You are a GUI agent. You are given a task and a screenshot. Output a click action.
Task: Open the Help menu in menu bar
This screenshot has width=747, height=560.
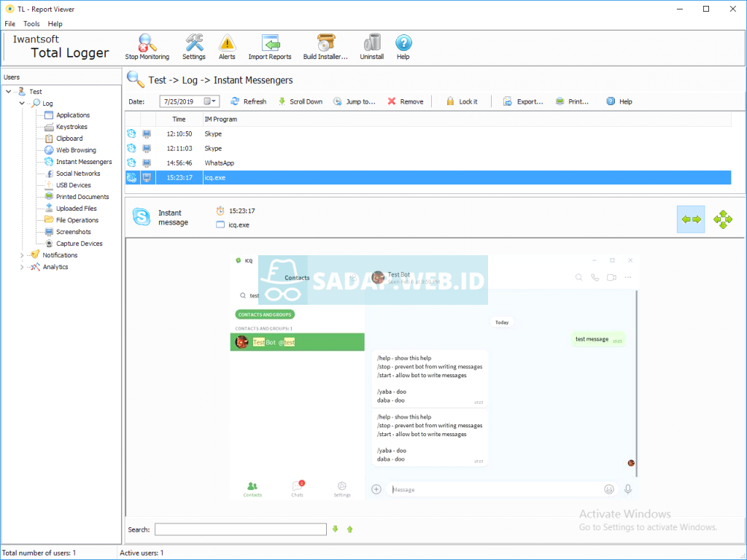(x=55, y=24)
